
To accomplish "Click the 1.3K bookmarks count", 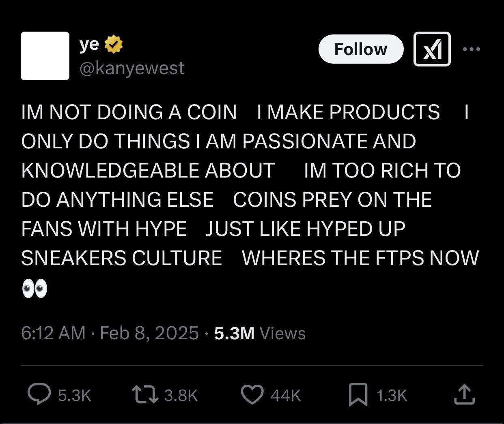I will point(391,395).
